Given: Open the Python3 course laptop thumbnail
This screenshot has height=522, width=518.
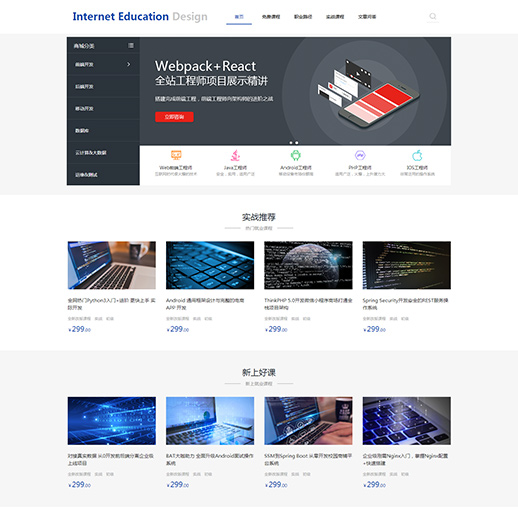Looking at the screenshot, I should point(112,265).
